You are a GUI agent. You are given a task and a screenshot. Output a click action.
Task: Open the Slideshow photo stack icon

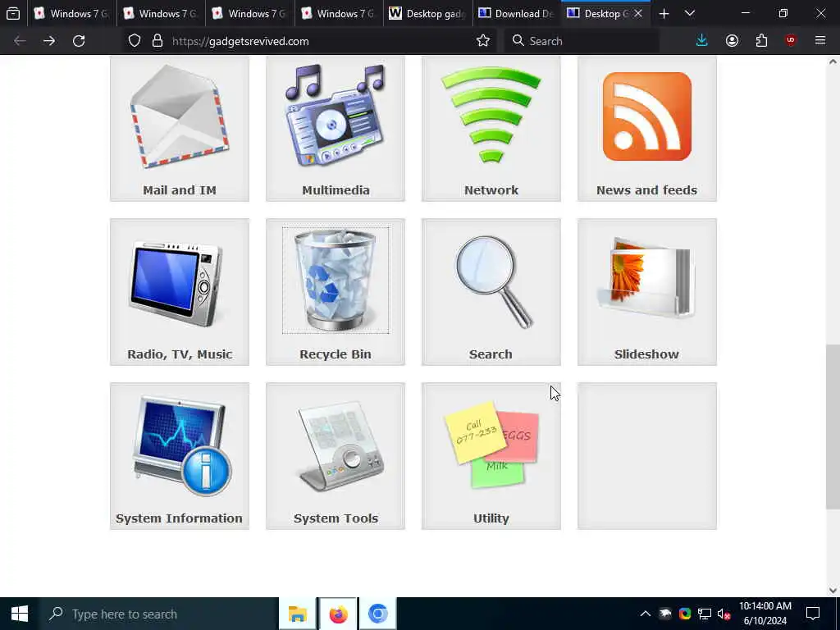(647, 277)
